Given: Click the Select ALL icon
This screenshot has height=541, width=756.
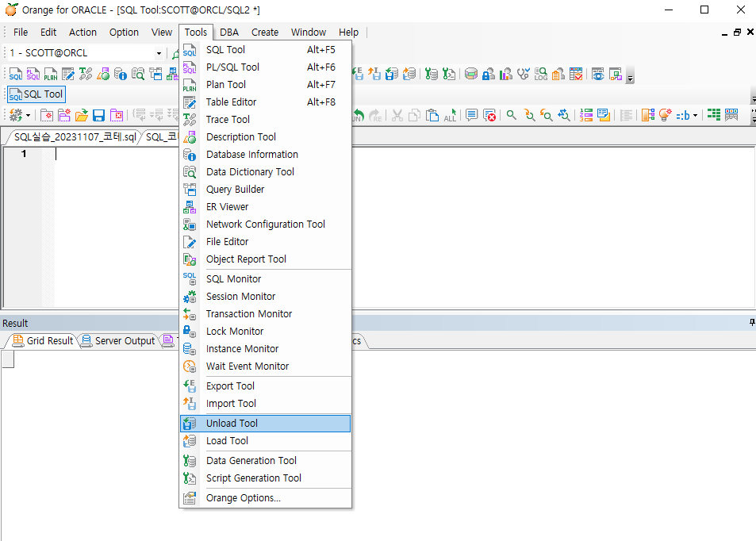Looking at the screenshot, I should click(x=450, y=115).
